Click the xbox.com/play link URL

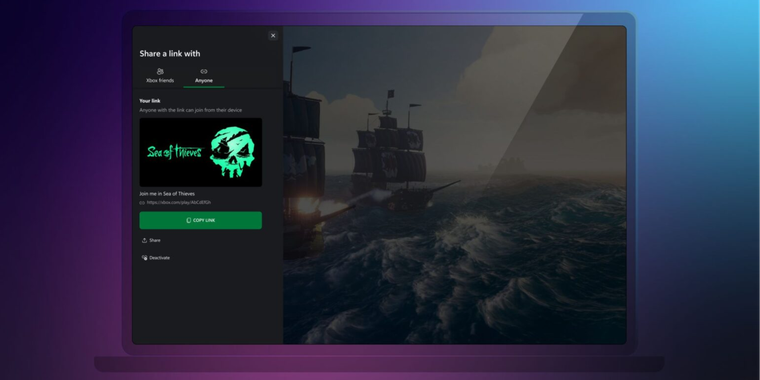(178, 202)
